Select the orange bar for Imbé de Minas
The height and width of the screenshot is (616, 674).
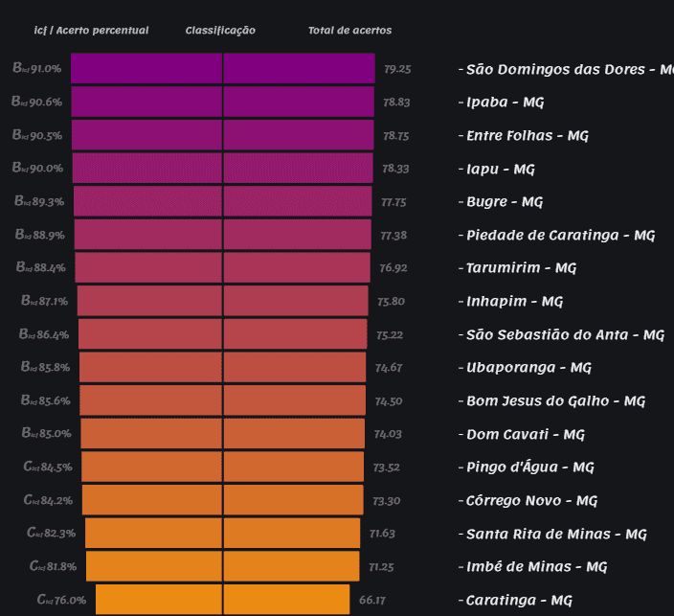[222, 566]
